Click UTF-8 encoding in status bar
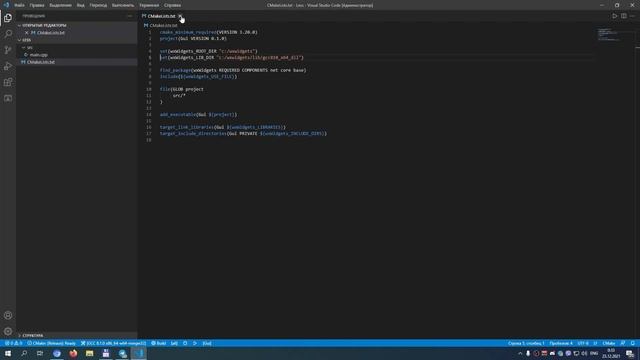640x360 pixels. click(x=583, y=343)
